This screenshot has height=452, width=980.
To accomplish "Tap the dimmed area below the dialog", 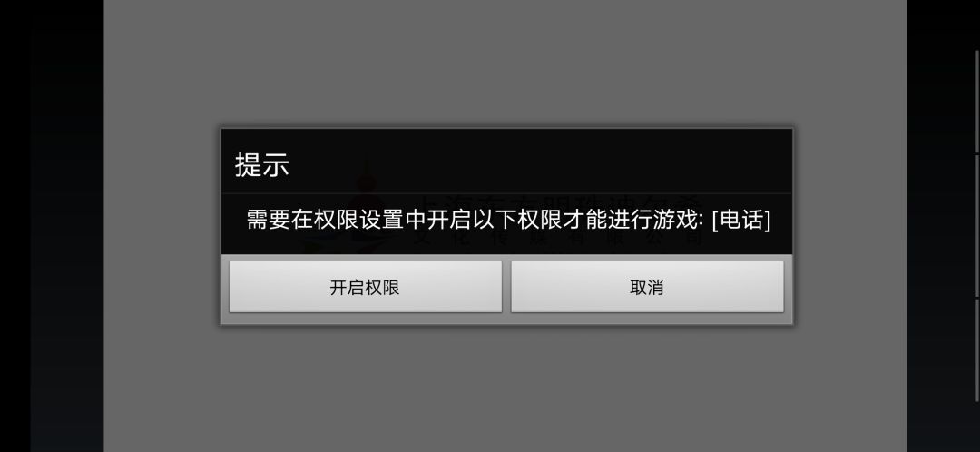I will coord(505,388).
